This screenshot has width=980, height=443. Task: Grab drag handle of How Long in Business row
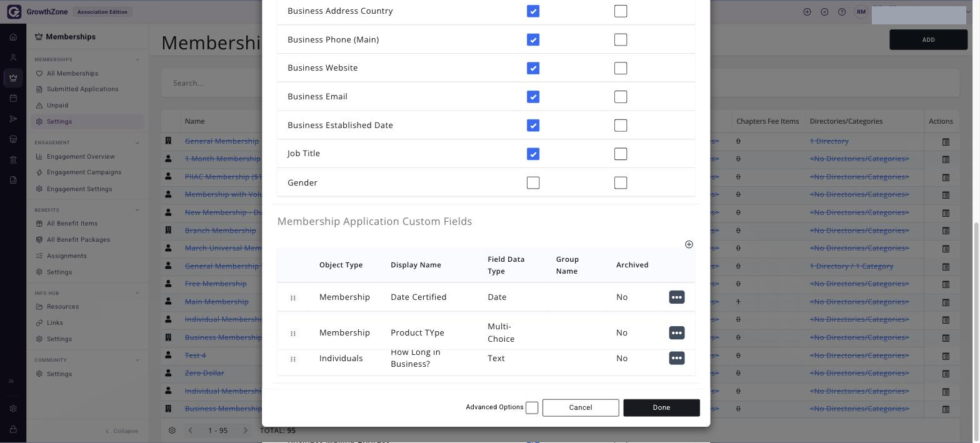coord(293,359)
